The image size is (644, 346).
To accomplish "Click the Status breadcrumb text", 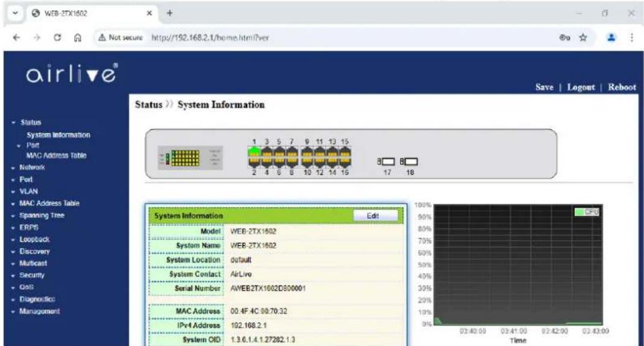I will coord(149,104).
